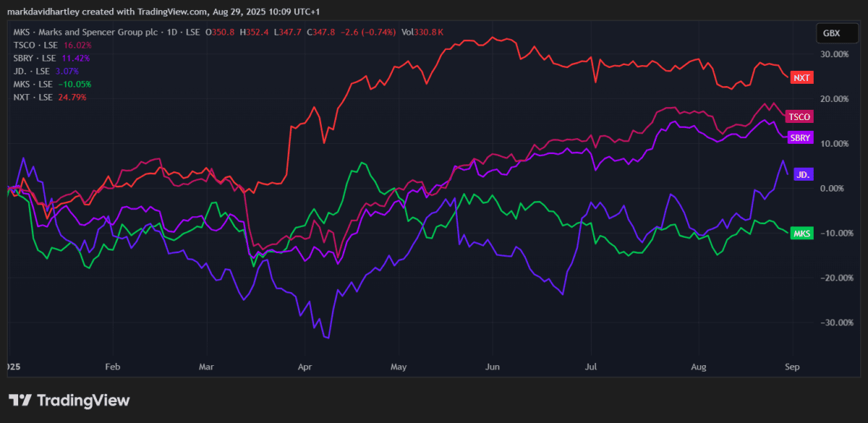This screenshot has width=868, height=423.
Task: Click the TSCO series tag on the right
Action: (x=799, y=116)
